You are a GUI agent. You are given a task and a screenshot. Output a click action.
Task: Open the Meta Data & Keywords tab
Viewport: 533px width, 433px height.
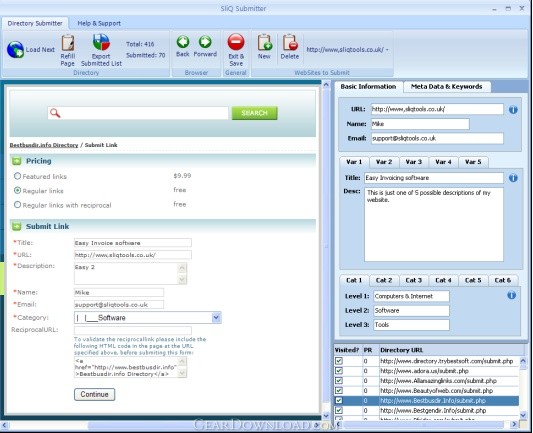[x=447, y=87]
